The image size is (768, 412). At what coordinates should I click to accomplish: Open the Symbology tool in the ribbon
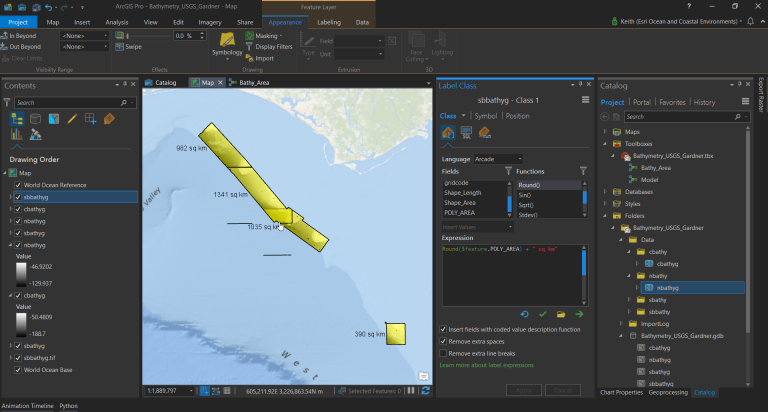tap(227, 45)
